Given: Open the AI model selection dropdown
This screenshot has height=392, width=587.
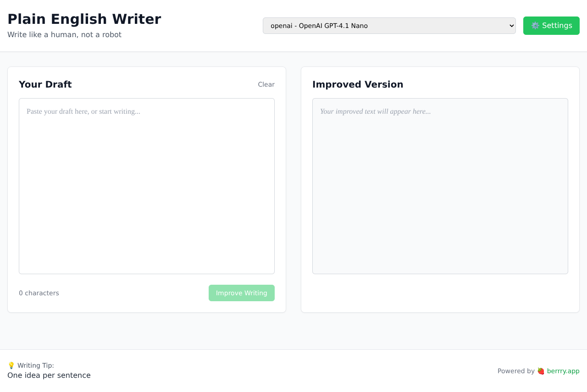Looking at the screenshot, I should point(389,26).
